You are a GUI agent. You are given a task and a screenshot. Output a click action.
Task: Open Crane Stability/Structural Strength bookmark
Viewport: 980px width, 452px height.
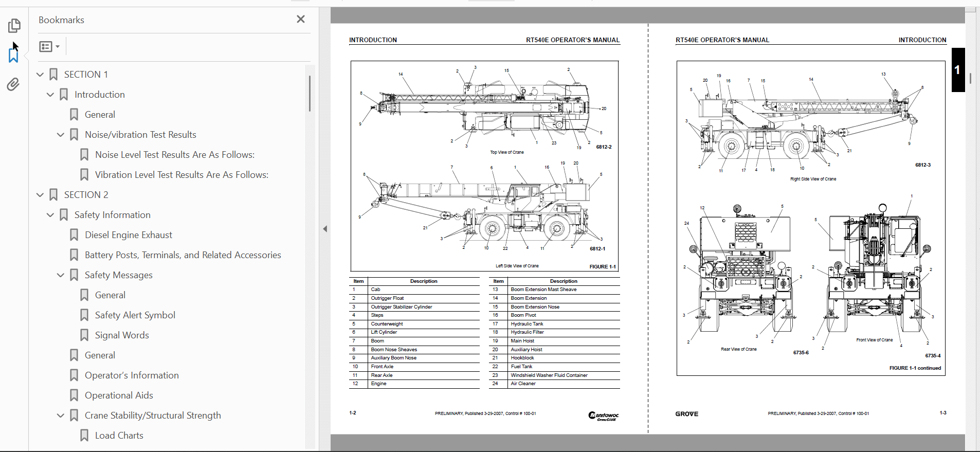click(153, 415)
